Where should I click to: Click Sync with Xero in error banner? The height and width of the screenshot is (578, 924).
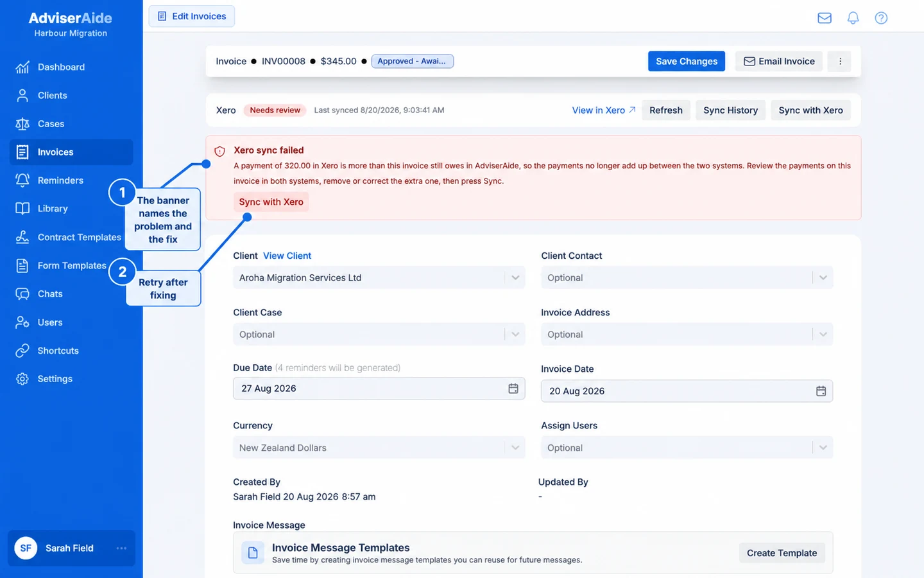click(271, 202)
